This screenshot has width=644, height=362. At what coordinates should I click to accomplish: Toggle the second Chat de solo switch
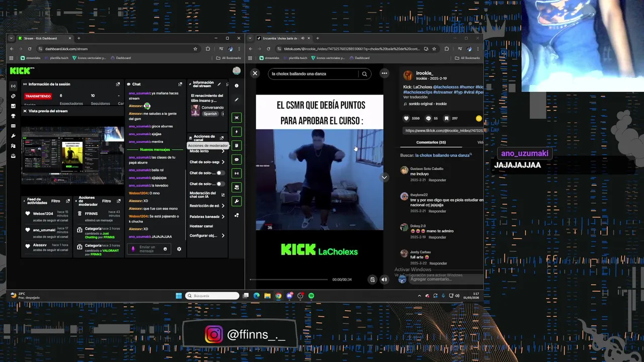[x=220, y=184]
